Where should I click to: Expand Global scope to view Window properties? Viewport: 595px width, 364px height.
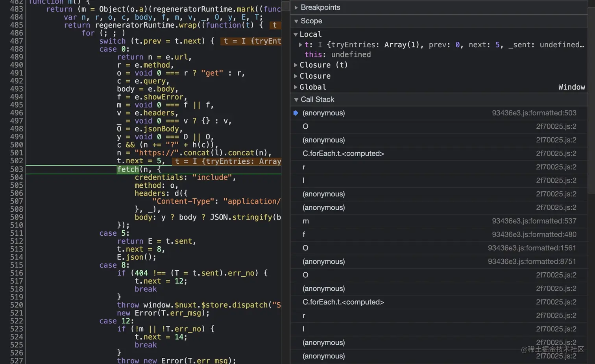point(296,87)
